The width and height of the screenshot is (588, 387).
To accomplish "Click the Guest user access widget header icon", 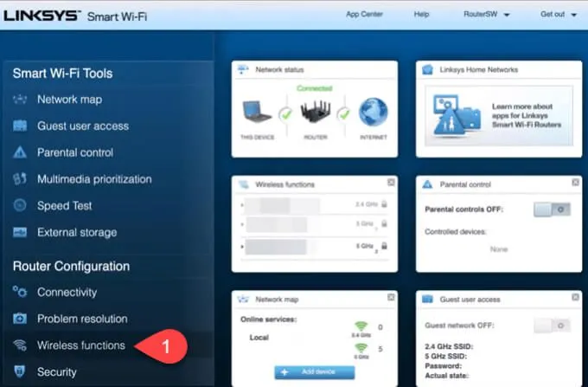I will (x=427, y=300).
